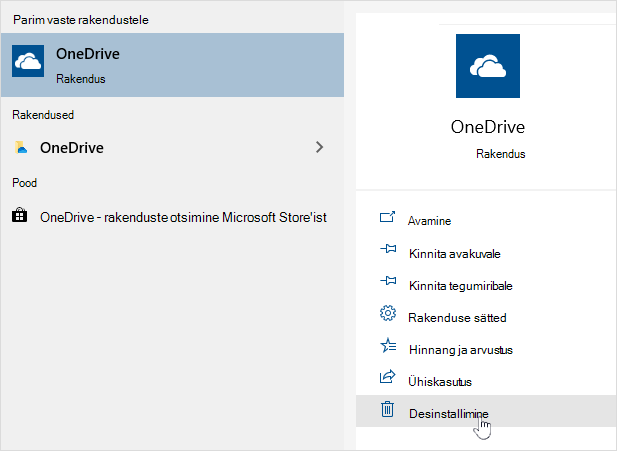Image resolution: width=617 pixels, height=451 pixels.
Task: Click Rakendus label under details pane title
Action: pyautogui.click(x=501, y=153)
